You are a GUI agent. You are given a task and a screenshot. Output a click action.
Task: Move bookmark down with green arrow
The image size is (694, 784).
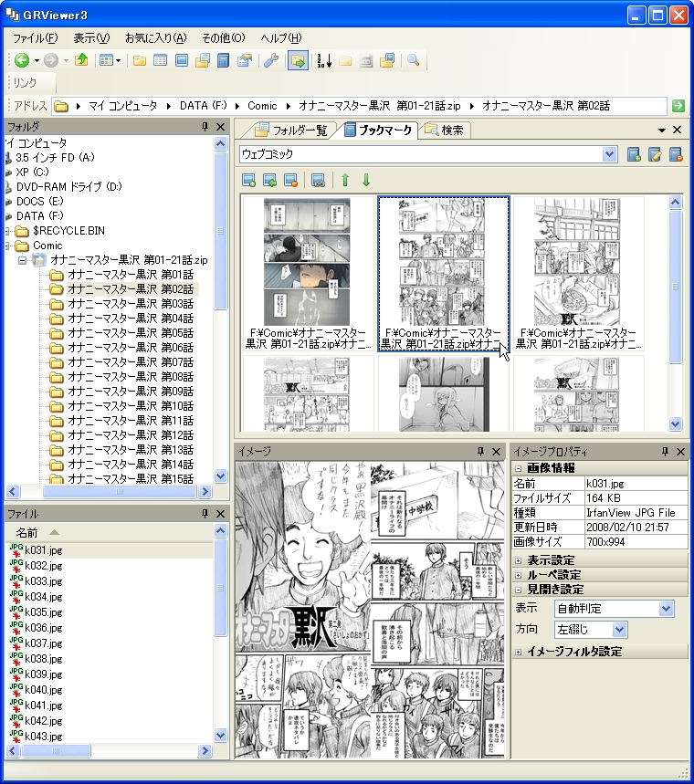[366, 180]
